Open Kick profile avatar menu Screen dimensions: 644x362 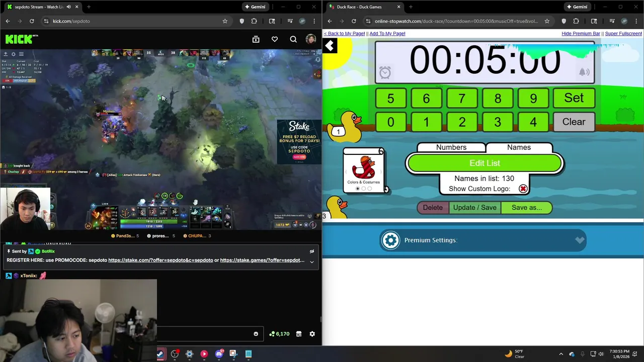point(311,39)
